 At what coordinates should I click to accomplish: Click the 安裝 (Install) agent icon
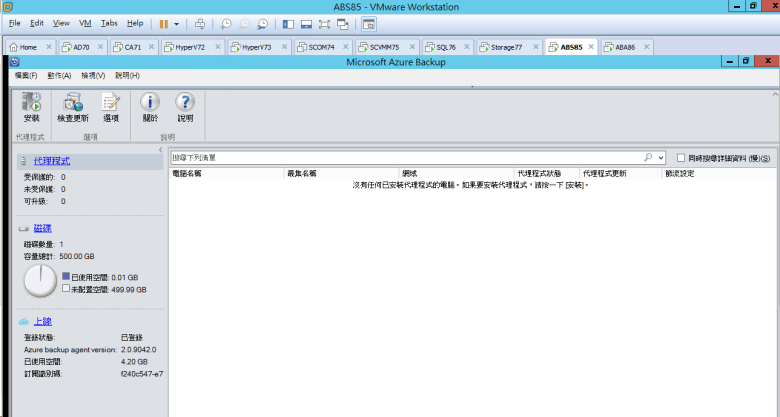31,104
